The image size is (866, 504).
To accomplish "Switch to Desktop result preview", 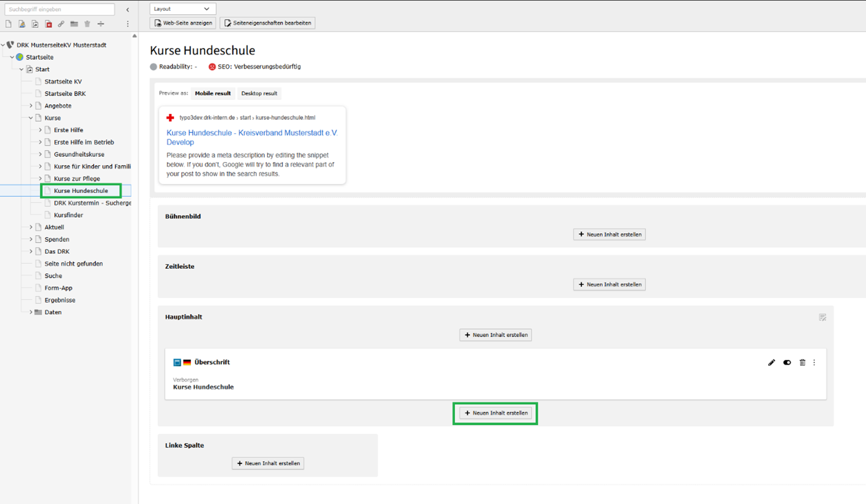I will coord(259,93).
